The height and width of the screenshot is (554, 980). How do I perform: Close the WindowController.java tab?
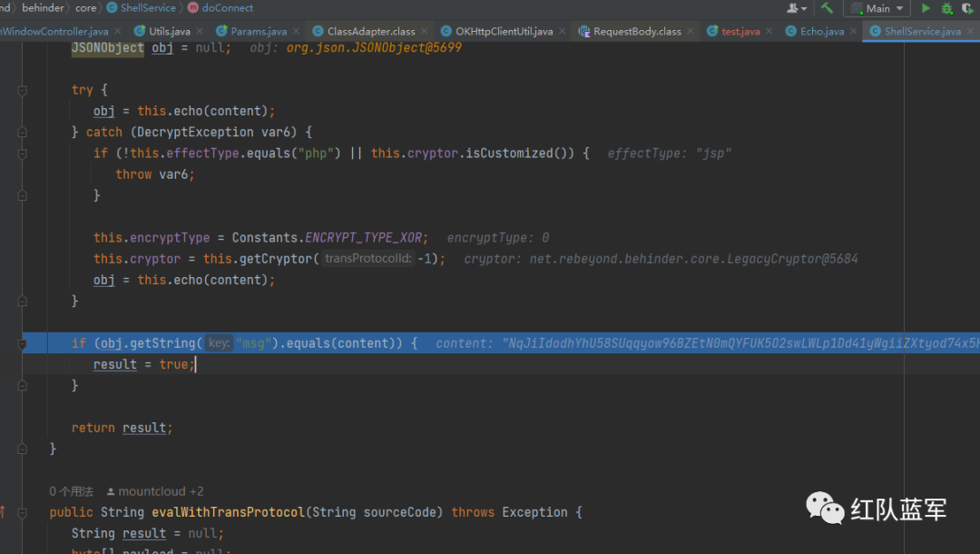tap(117, 31)
